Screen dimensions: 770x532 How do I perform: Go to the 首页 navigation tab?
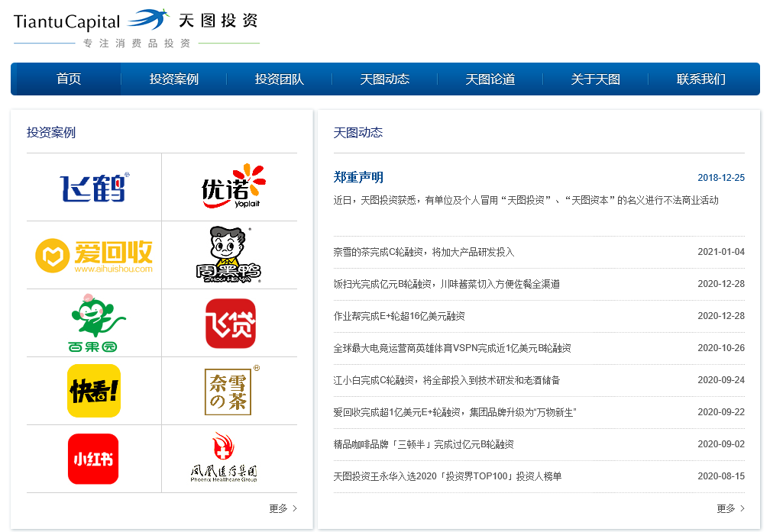tap(69, 79)
